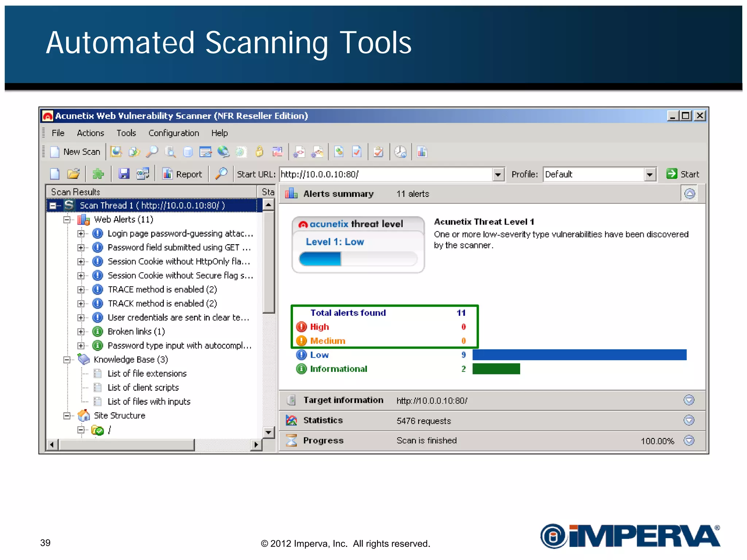Click the open folder icon
This screenshot has width=747, height=560.
(x=73, y=174)
